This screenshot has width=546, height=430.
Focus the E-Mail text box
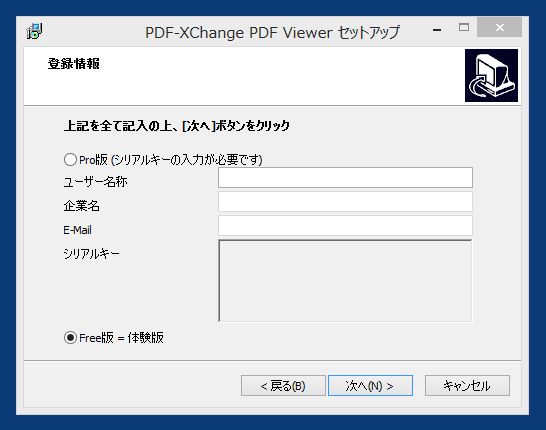345,226
